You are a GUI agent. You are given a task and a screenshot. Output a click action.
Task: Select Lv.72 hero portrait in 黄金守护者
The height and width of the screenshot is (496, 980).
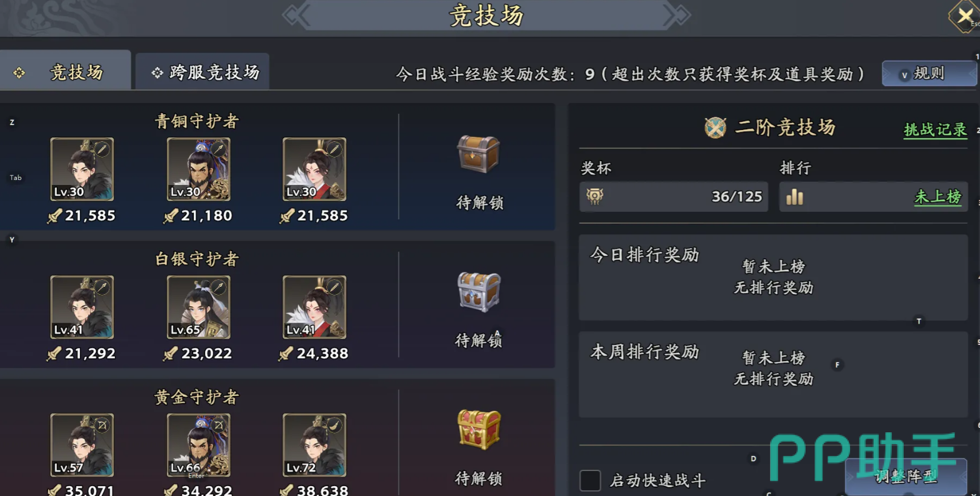click(x=314, y=445)
